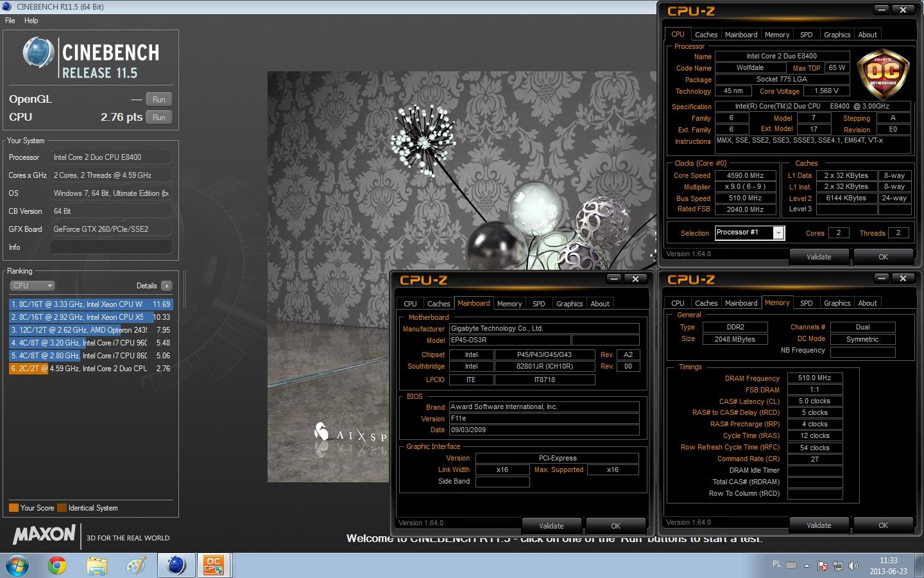This screenshot has width=924, height=578.
Task: Select ranking row 8C/16T @ 3.33 GHz Xeon
Action: (90, 304)
